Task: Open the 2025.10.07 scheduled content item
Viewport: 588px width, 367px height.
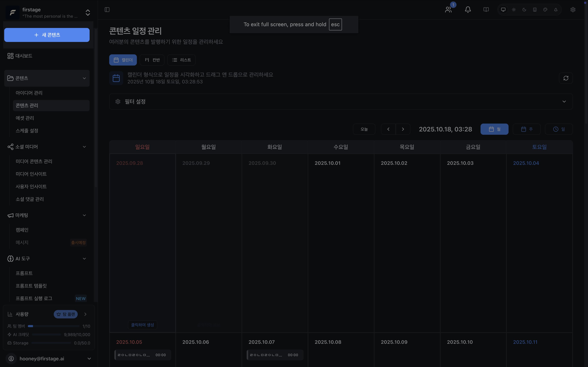Action: click(275, 355)
